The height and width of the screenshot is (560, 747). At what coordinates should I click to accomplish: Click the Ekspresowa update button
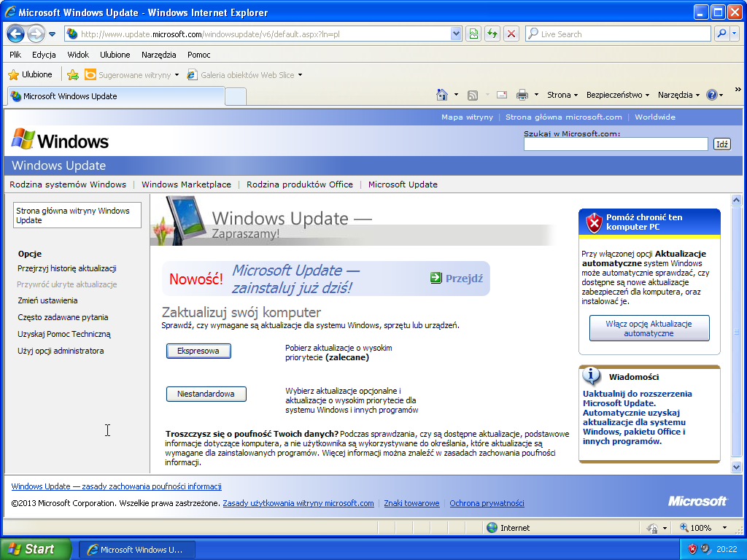[198, 351]
